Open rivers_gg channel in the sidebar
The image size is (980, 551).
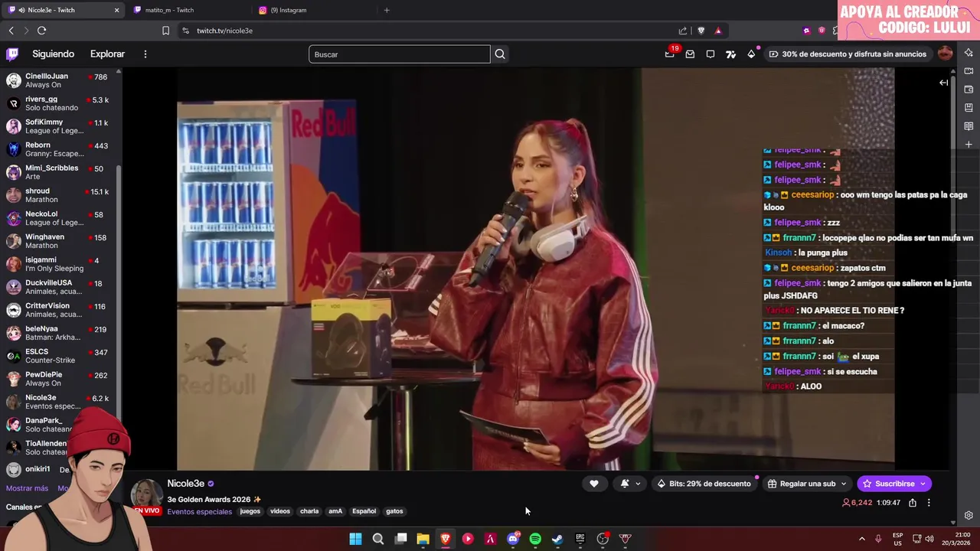click(59, 103)
